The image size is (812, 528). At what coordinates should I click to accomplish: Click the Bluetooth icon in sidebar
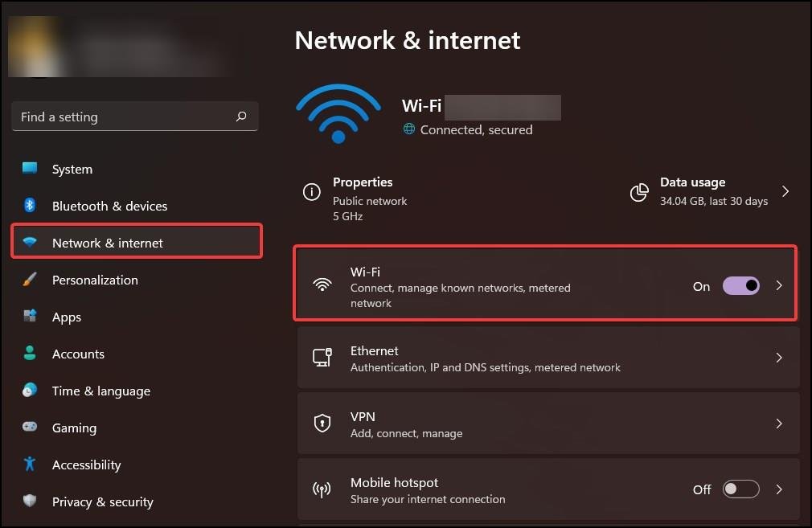pos(30,205)
